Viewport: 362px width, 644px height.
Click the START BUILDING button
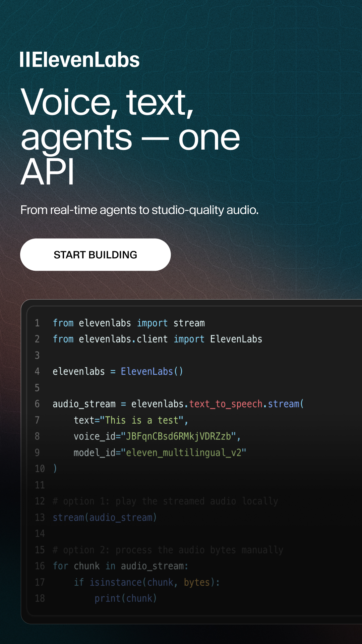coord(96,255)
